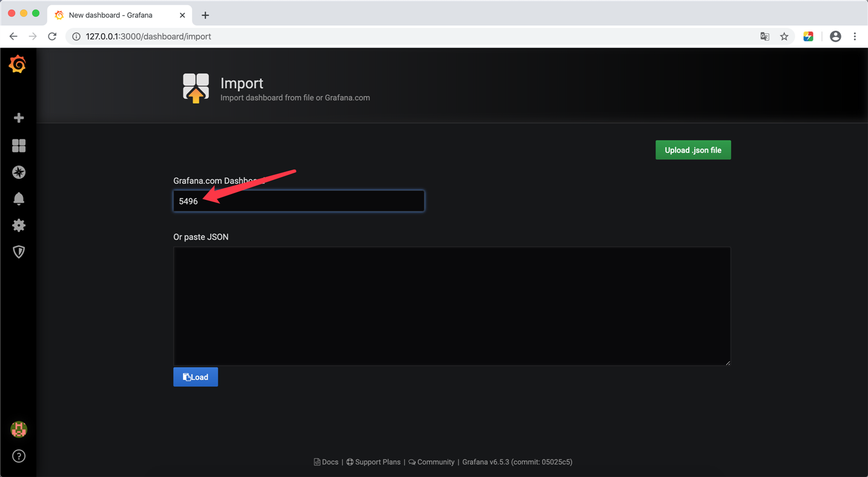Select the New dashboard - Grafana tab
Screen dimensions: 868x477
[x=120, y=15]
